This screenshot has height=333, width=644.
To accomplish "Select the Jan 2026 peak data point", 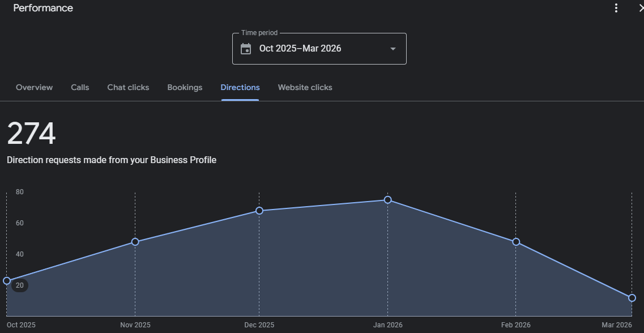I will click(387, 200).
